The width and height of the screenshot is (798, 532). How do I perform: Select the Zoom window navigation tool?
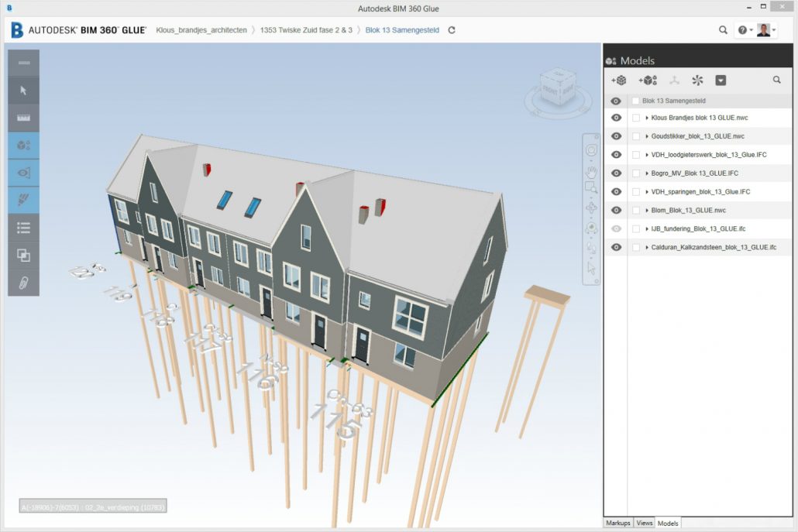coord(591,187)
